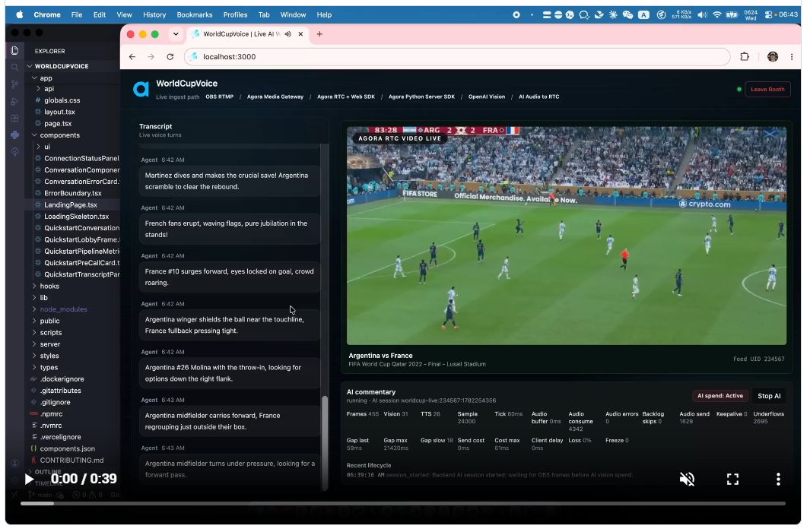Expand the api folder
The image size is (810, 532).
tap(49, 89)
